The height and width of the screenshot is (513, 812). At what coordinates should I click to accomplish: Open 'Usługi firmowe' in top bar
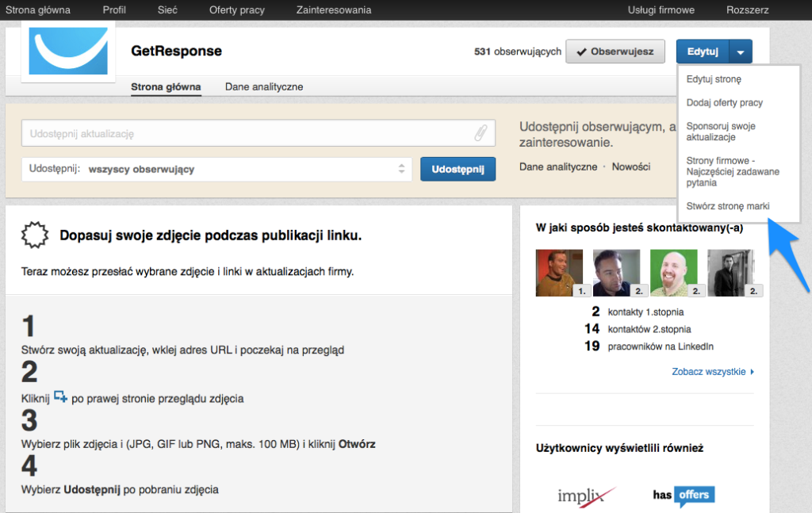(x=661, y=10)
